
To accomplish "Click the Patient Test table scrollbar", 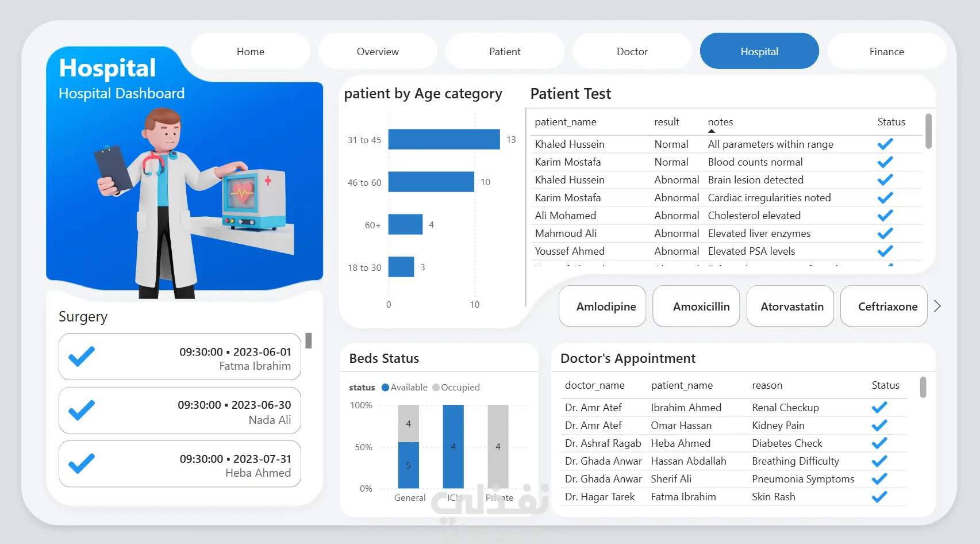I will (928, 132).
